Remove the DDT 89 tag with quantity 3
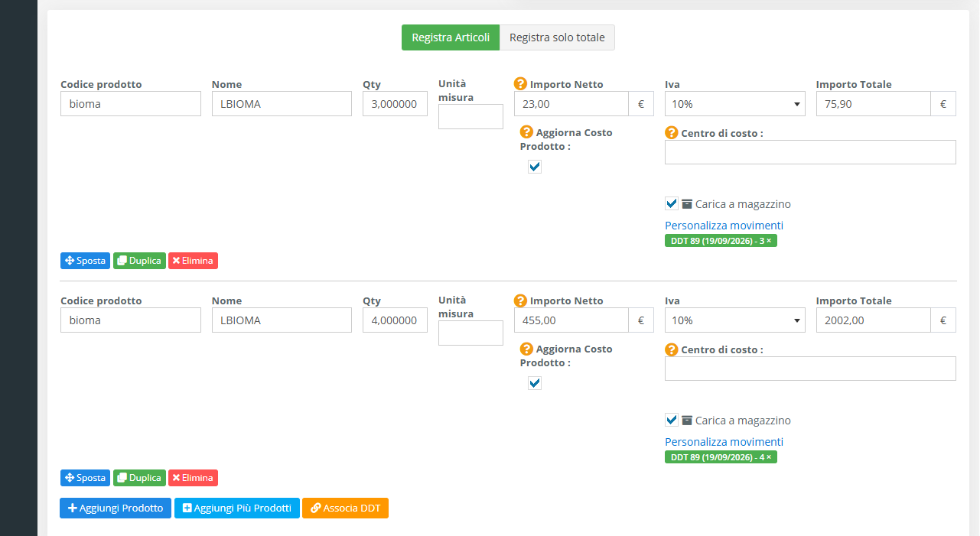The image size is (980, 536). [x=769, y=241]
